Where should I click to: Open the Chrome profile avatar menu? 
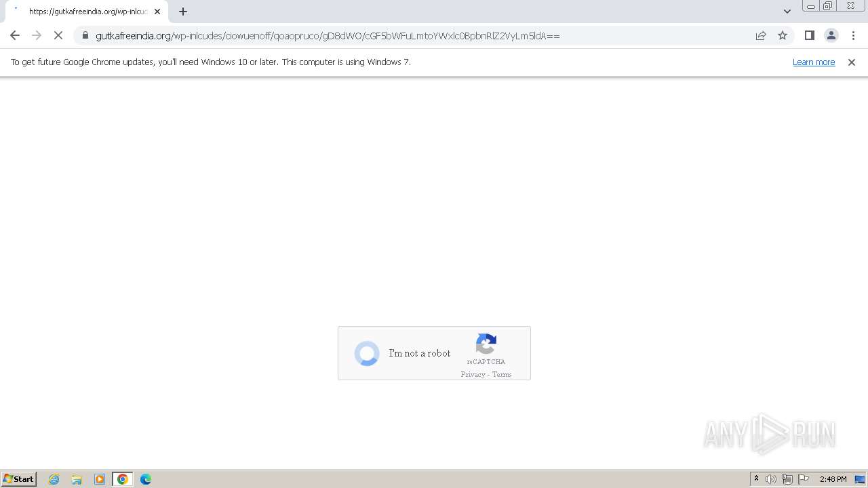pos(831,35)
